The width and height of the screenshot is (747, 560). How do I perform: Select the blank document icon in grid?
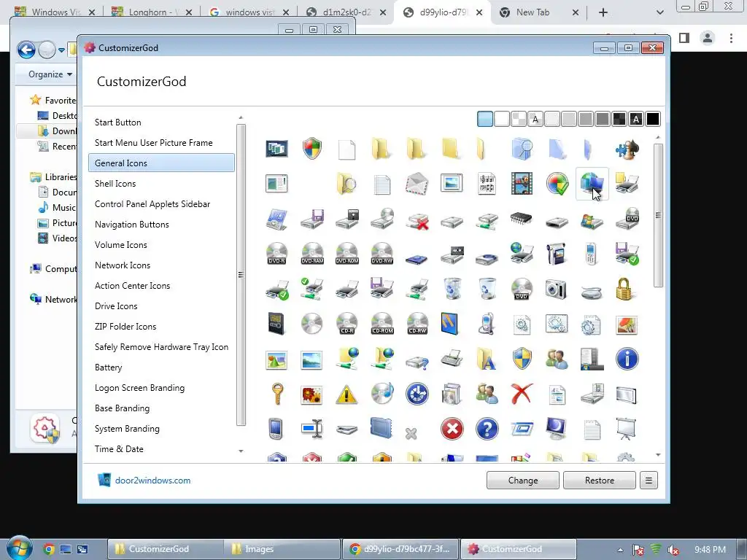[347, 149]
